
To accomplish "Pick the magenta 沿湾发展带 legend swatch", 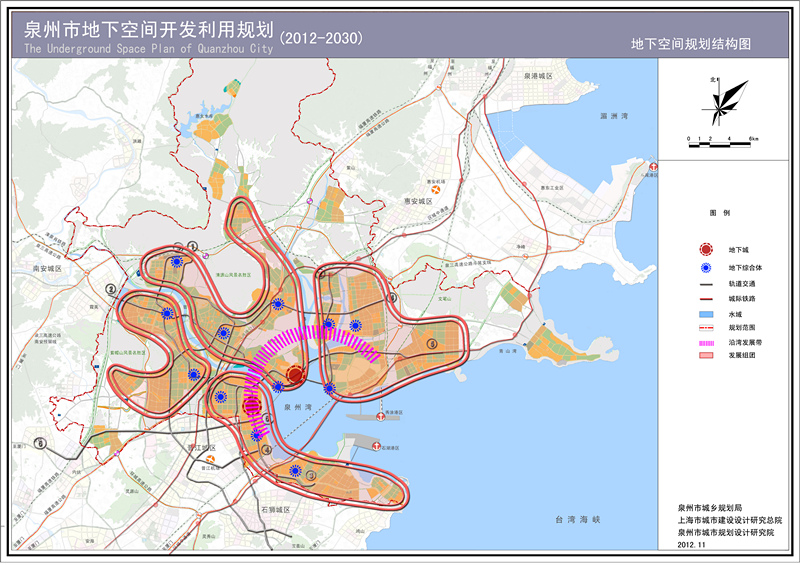I will click(x=705, y=341).
